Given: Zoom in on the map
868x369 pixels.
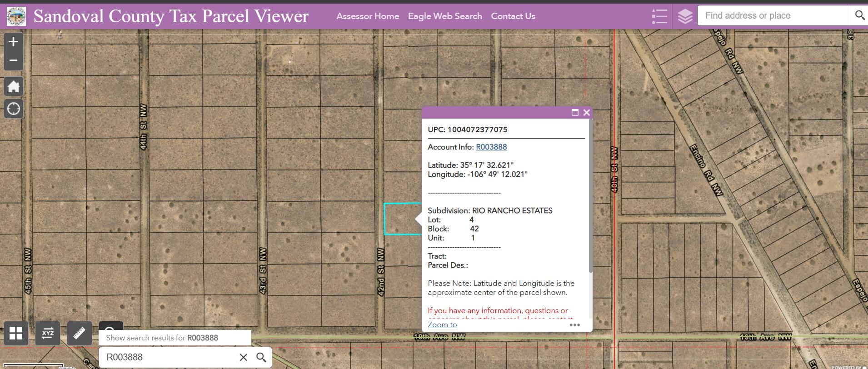Looking at the screenshot, I should [14, 42].
